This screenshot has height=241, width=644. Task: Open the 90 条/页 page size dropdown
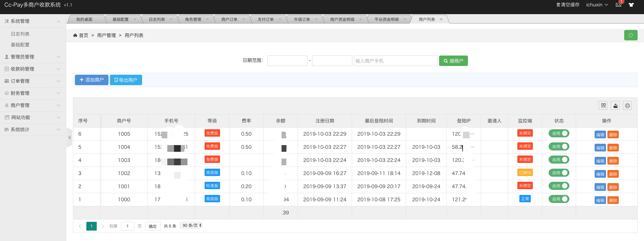click(191, 226)
